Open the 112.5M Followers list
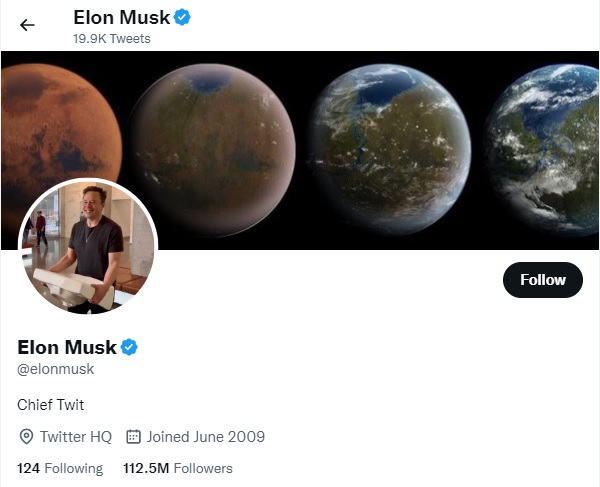Screen dimensions: 600x487 coord(177,468)
